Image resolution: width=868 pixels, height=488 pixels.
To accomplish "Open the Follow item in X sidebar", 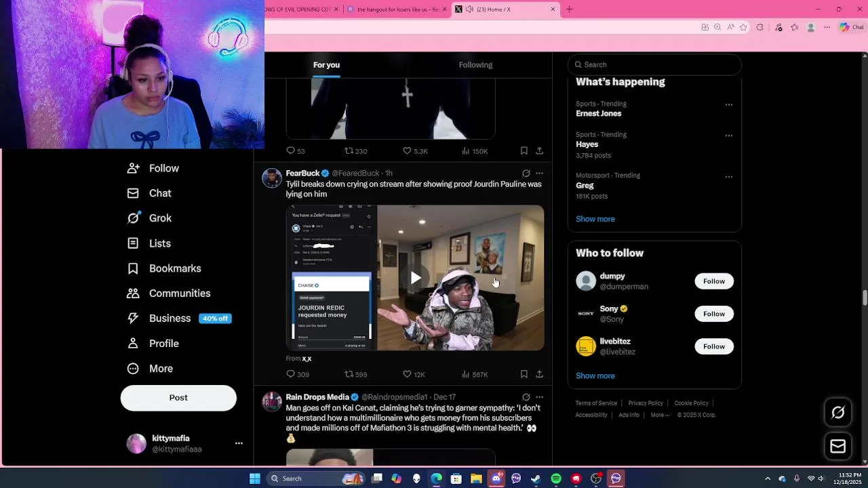I will [153, 168].
